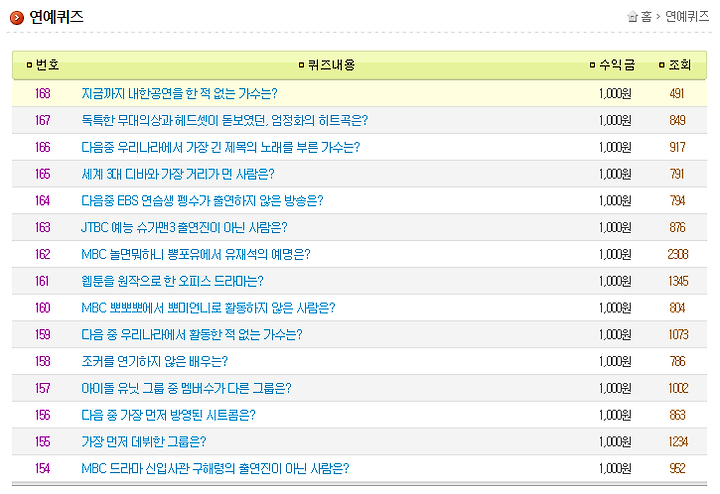Screen dimensions: 720x494
Task: Open the 연예퀴즈 breadcrumb link
Action: [x=687, y=17]
